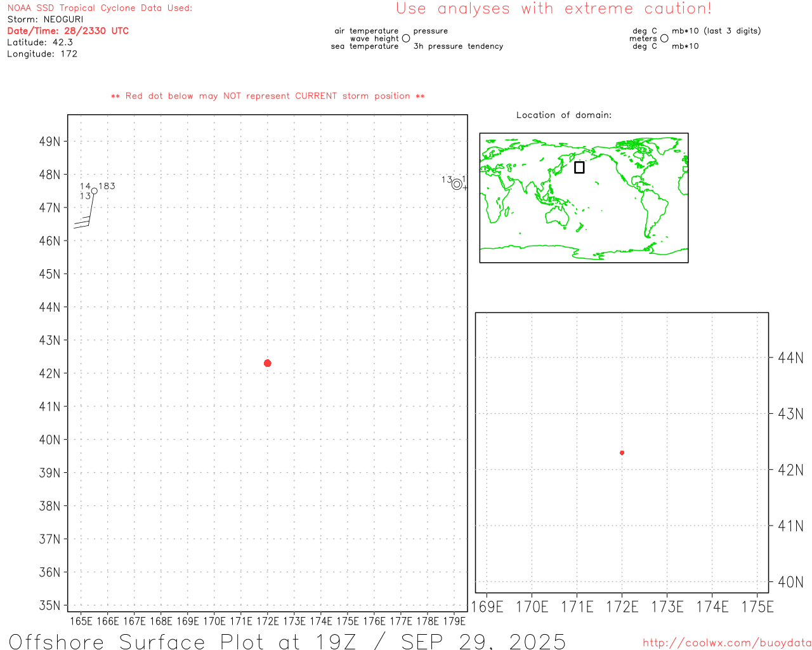Click the 'Latitude: 42.3' text
The image size is (812, 650).
pos(40,43)
